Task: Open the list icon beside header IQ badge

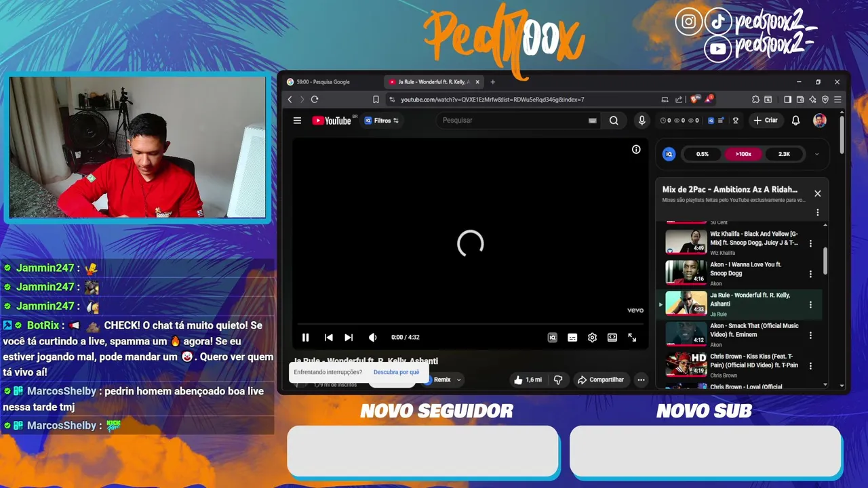Action: tap(721, 121)
